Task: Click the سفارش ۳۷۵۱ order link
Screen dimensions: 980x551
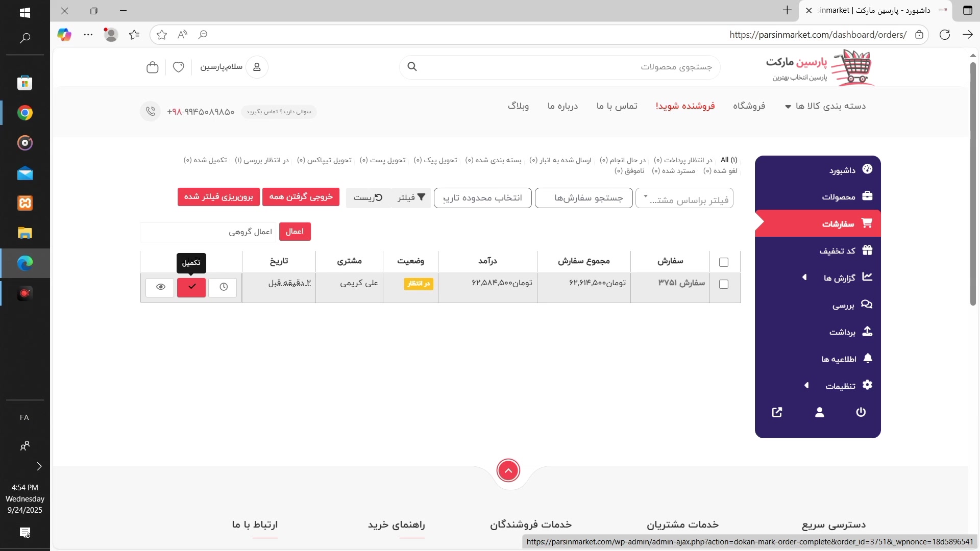Action: [681, 283]
